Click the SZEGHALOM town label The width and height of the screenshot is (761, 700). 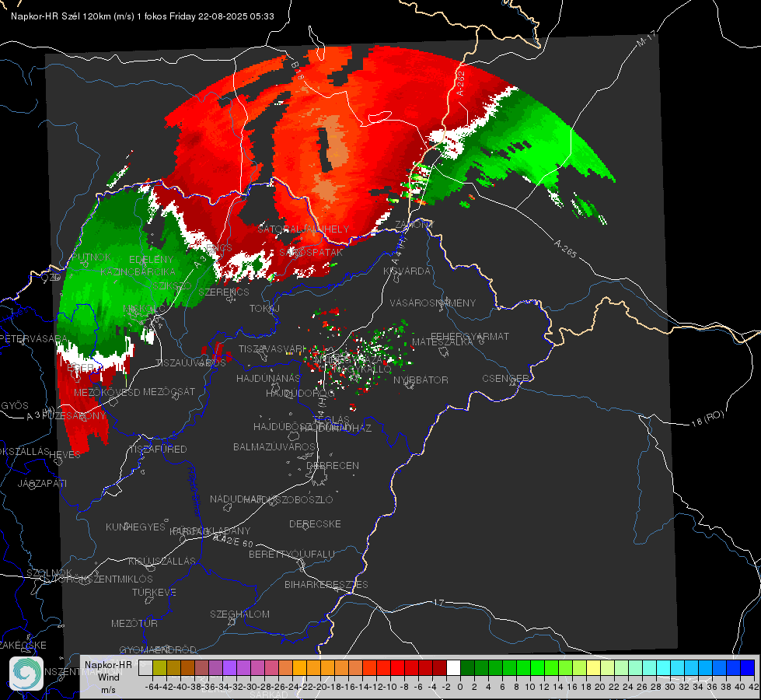[239, 614]
